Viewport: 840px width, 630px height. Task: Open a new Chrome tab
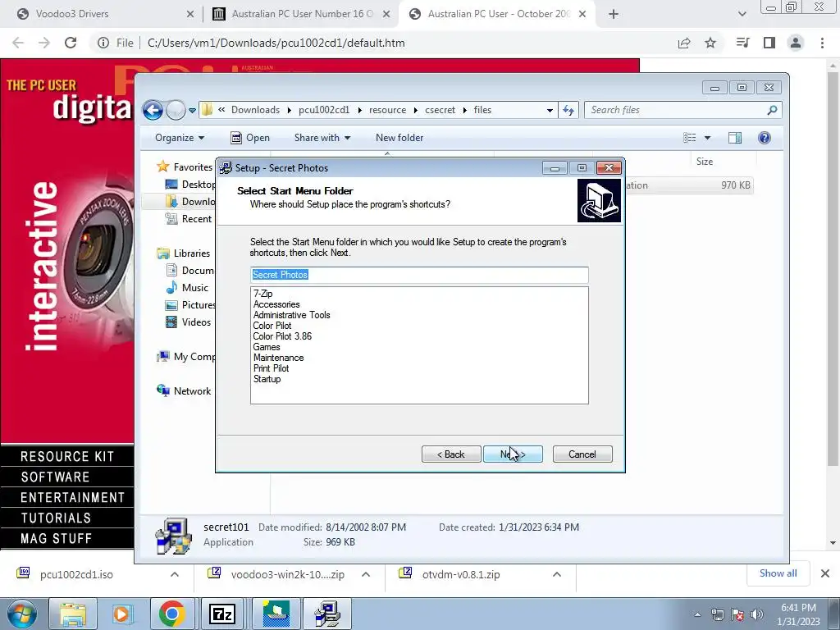[x=614, y=14]
